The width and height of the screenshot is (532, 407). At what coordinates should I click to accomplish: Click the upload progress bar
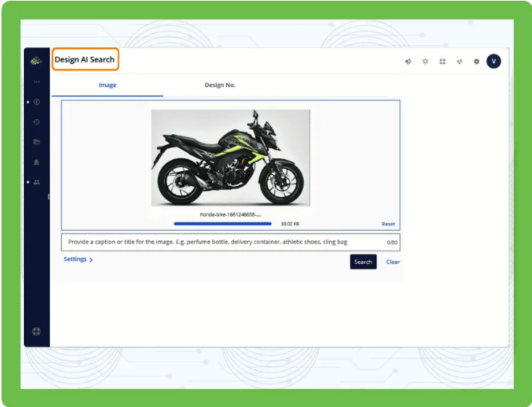223,224
